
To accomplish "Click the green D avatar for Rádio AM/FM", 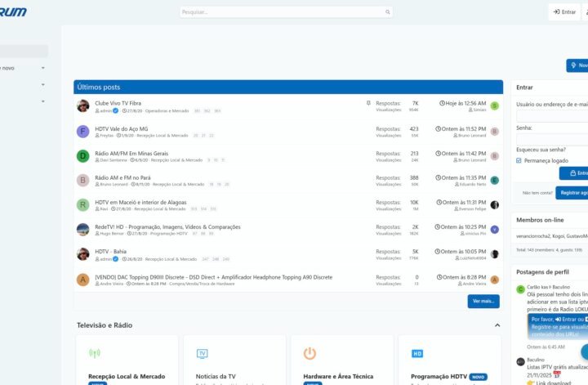I will click(x=82, y=156).
